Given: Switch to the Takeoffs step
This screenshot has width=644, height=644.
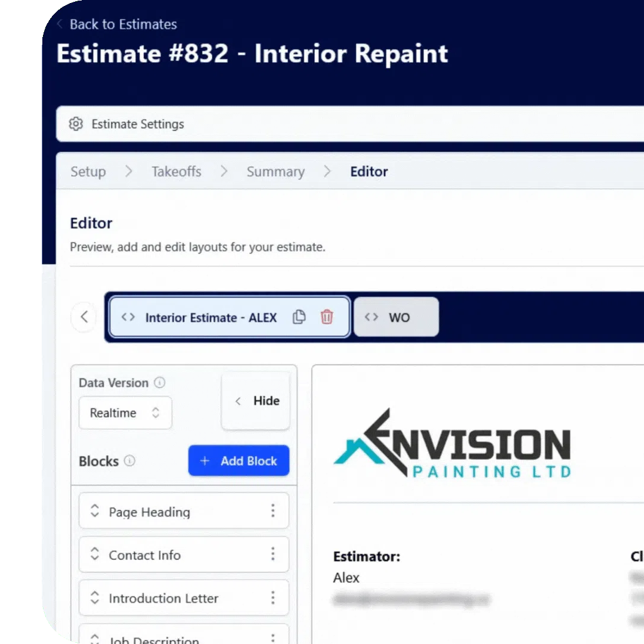Looking at the screenshot, I should coord(176,171).
